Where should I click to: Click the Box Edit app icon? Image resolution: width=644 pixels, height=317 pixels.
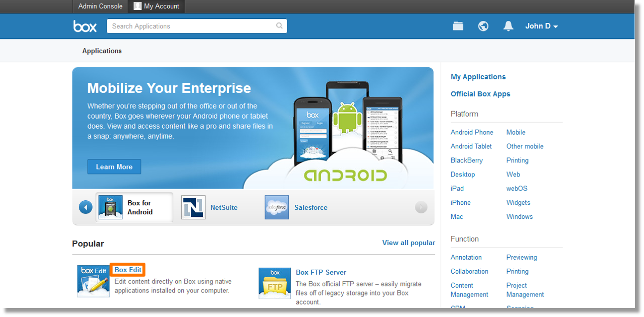pyautogui.click(x=93, y=281)
